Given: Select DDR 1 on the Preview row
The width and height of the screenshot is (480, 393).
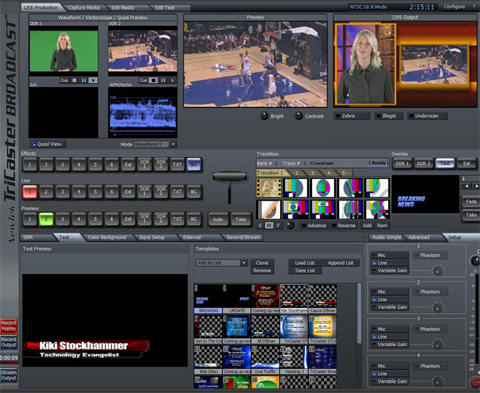Looking at the screenshot, I should point(145,219).
